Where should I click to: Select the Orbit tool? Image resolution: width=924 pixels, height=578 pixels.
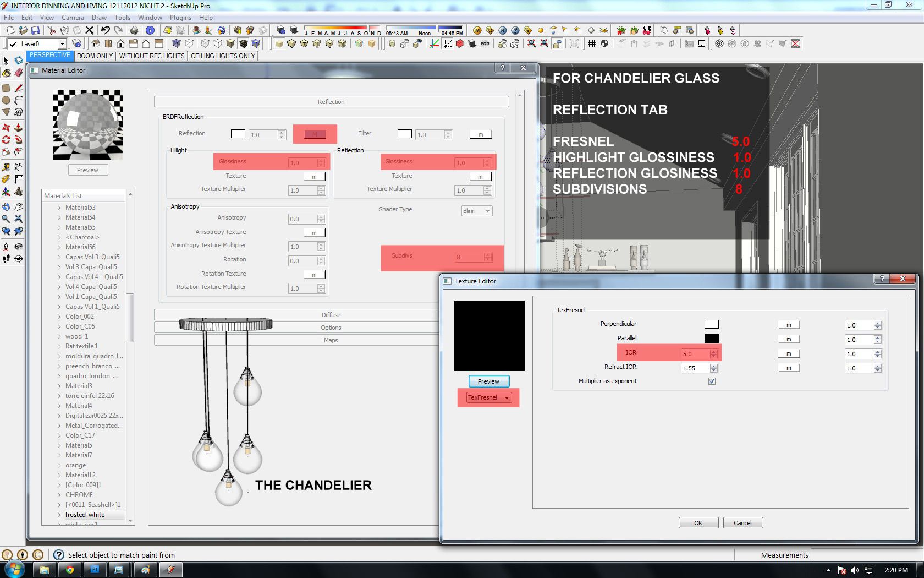tap(6, 207)
